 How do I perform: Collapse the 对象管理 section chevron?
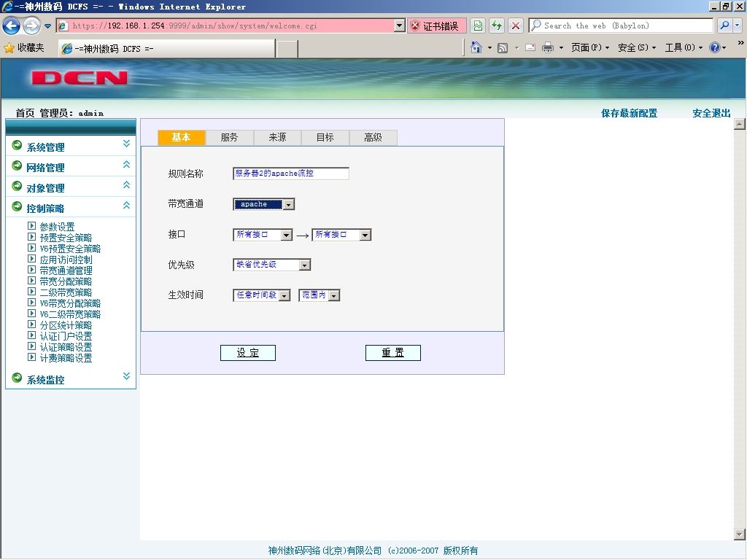[x=126, y=184]
